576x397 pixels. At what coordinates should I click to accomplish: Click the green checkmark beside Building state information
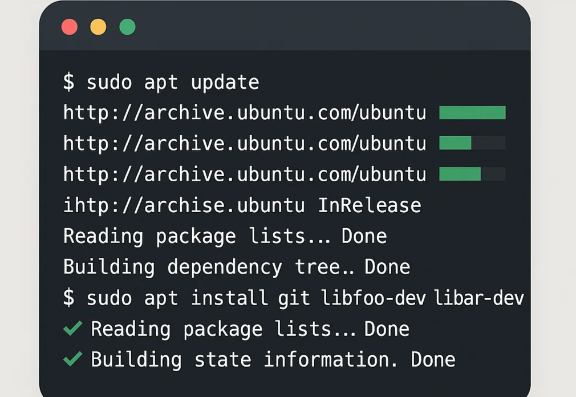(x=73, y=359)
